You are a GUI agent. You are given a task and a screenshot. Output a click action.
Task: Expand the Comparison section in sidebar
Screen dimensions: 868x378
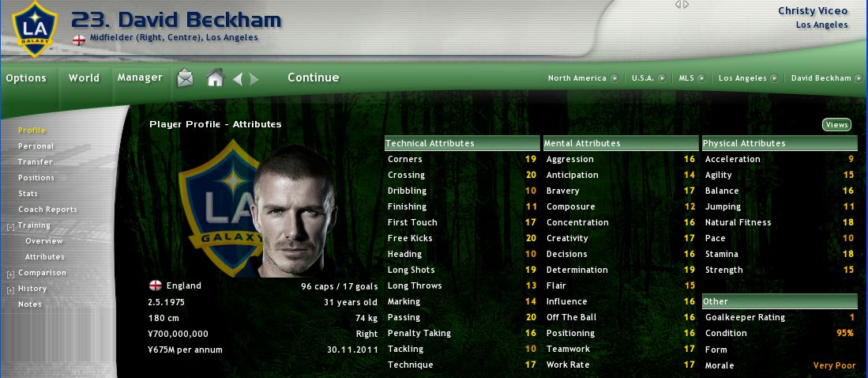10,274
